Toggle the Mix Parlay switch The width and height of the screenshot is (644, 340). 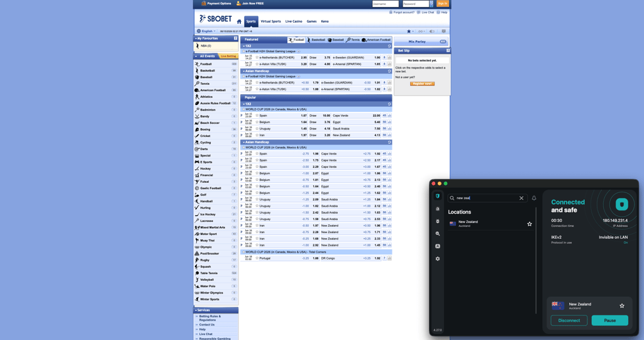443,41
